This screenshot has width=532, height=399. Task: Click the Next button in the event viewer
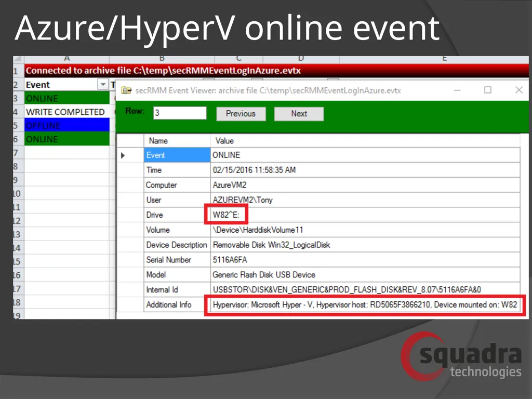299,114
